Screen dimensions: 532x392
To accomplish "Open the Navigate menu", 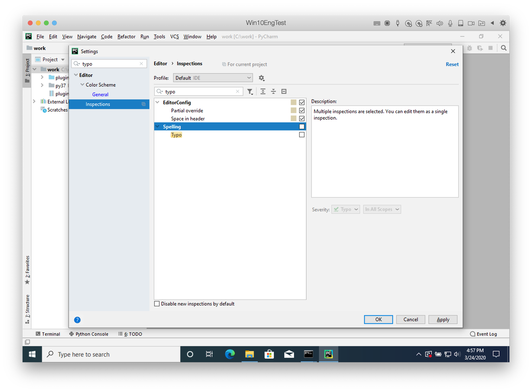I will pos(87,37).
